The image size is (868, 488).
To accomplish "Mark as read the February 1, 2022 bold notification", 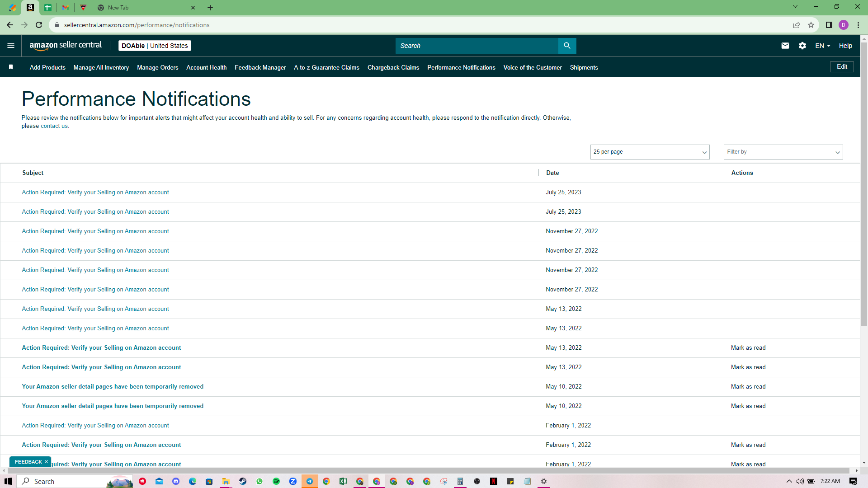I will click(748, 445).
